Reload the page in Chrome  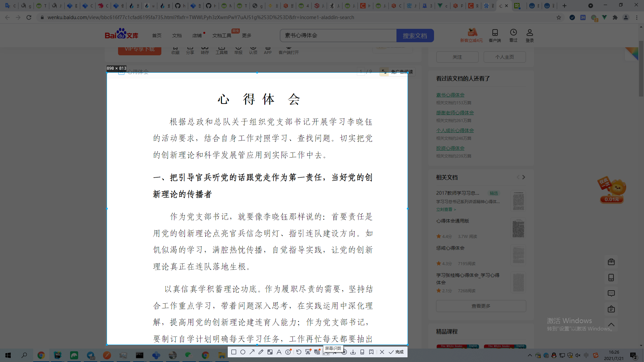29,17
